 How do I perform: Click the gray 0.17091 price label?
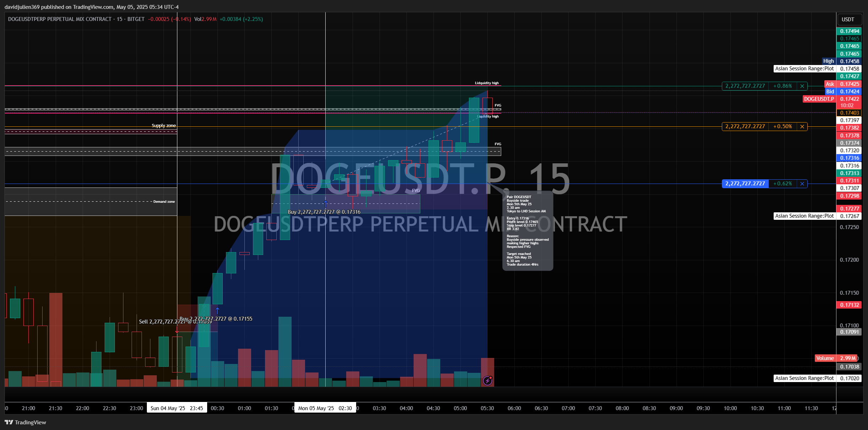849,332
